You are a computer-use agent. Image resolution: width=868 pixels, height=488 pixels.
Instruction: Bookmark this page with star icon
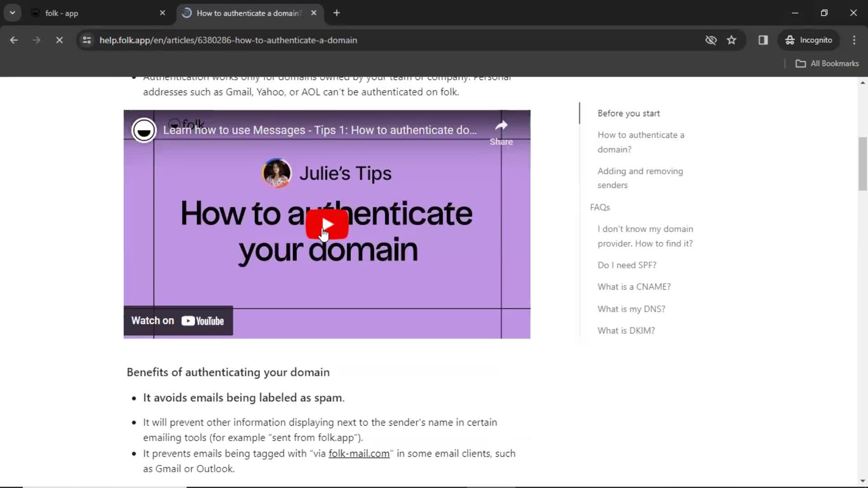point(731,40)
